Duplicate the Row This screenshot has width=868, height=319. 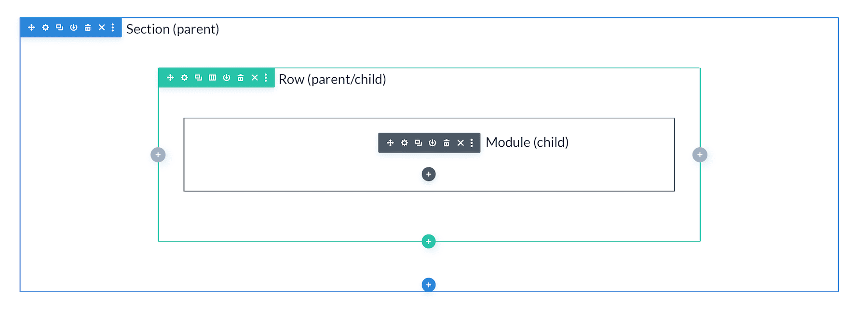pyautogui.click(x=198, y=77)
